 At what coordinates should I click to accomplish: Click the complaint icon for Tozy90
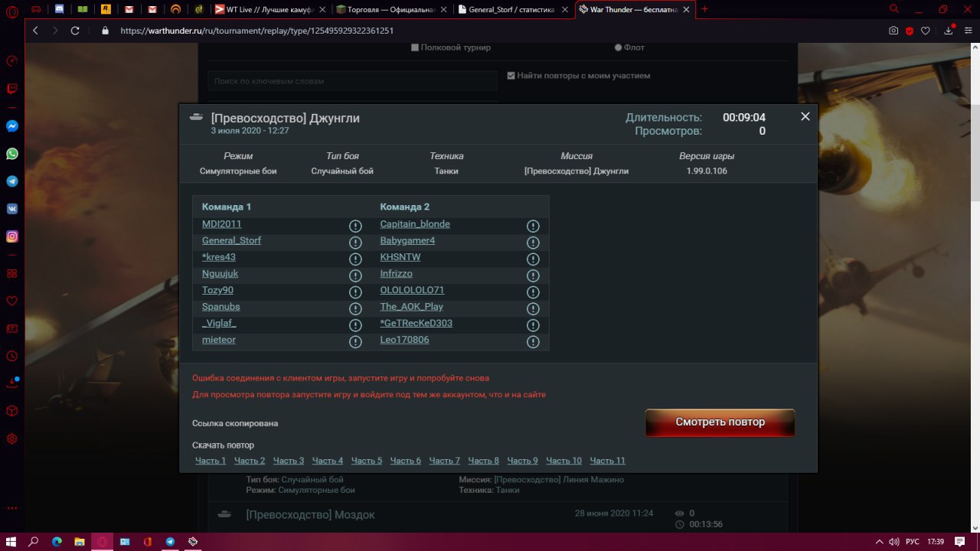[355, 292]
